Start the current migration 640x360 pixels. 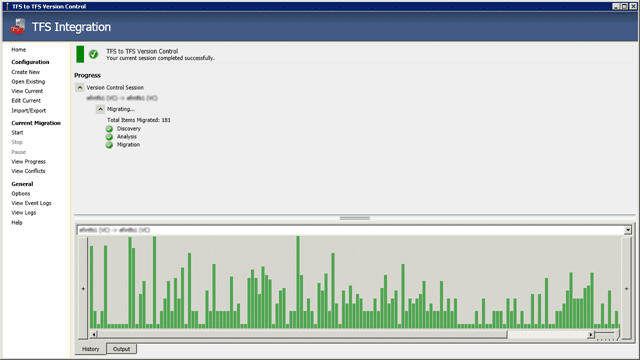pyautogui.click(x=17, y=133)
